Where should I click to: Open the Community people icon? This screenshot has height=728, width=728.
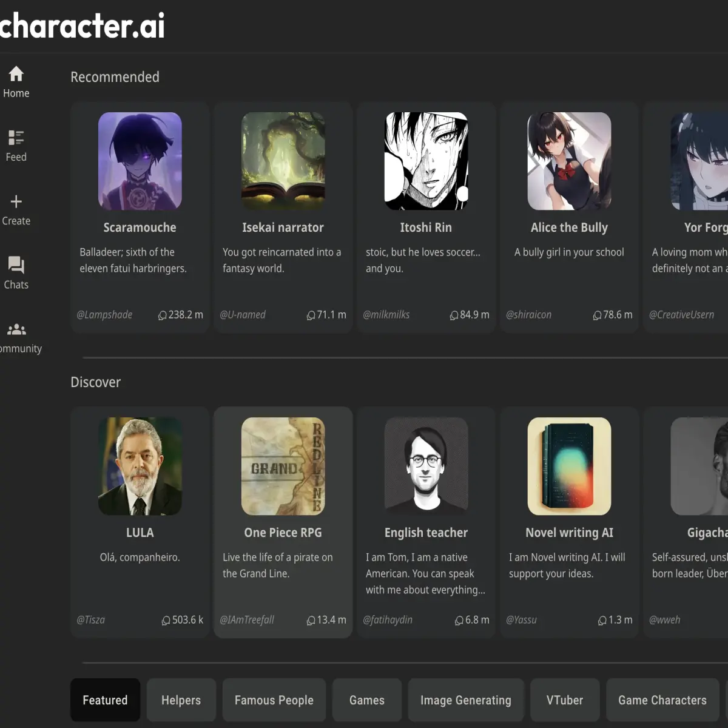tap(16, 329)
